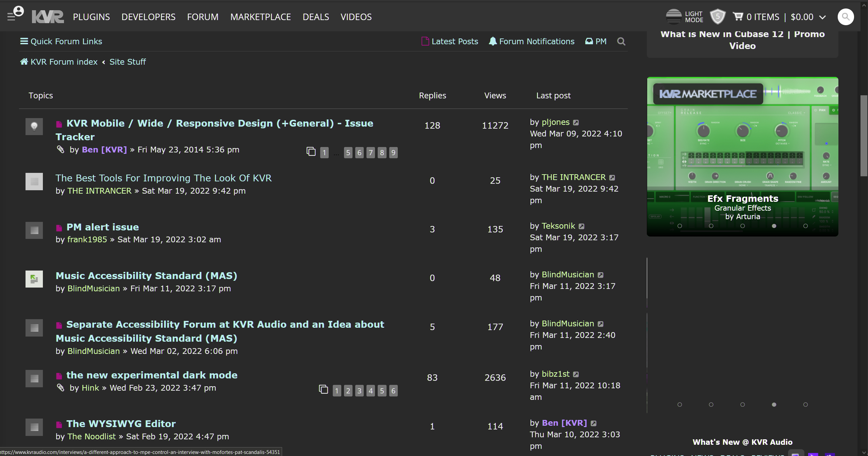View latest post icon for Fri Mar 11 3:17 pm

tap(601, 275)
